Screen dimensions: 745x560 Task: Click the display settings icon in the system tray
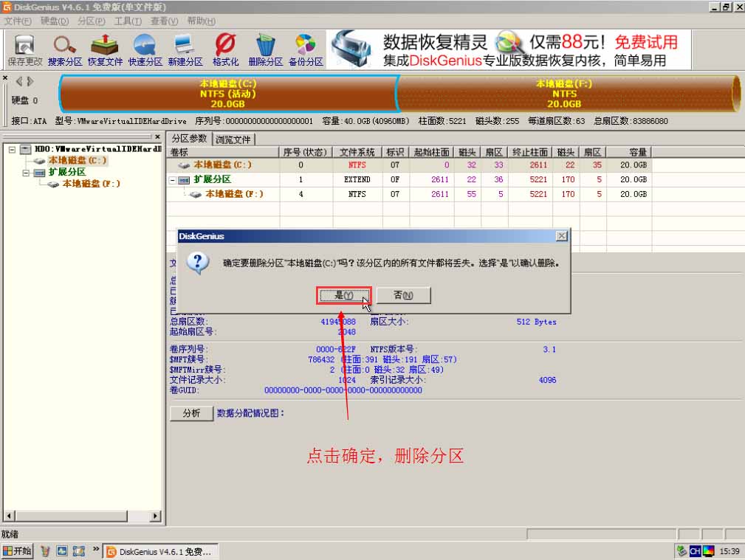(x=707, y=550)
